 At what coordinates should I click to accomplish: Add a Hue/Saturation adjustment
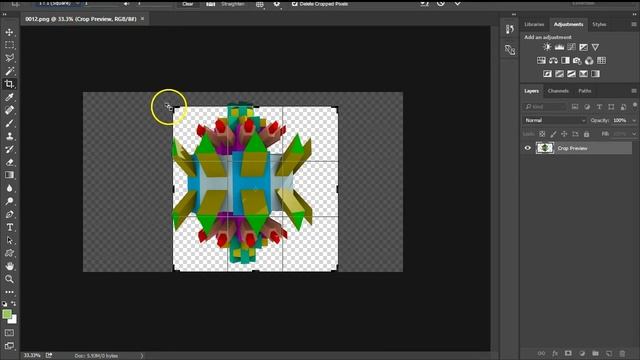pos(541,60)
